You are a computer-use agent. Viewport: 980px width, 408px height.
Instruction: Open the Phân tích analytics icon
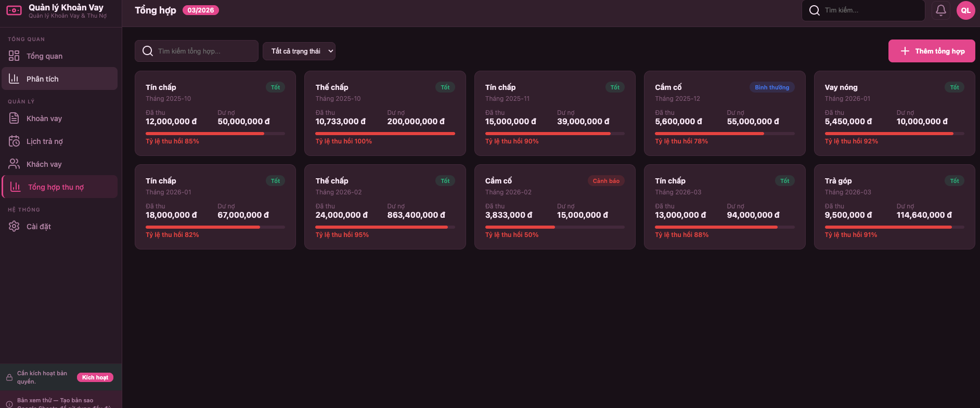click(15, 78)
